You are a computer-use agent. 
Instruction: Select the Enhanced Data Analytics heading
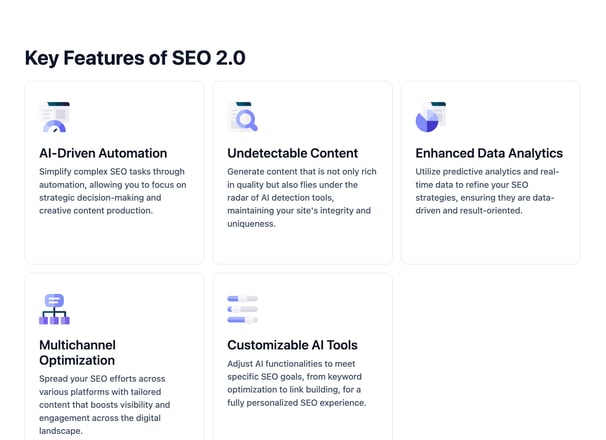point(489,153)
